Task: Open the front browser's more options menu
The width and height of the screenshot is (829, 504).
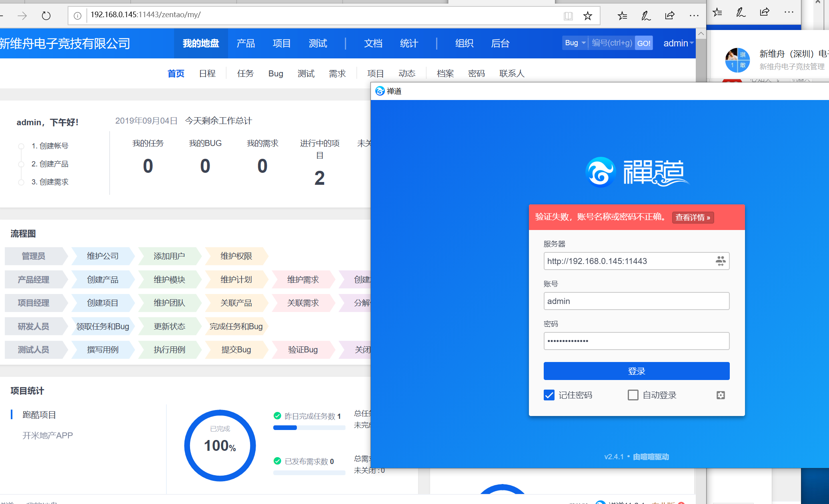Action: [x=694, y=16]
